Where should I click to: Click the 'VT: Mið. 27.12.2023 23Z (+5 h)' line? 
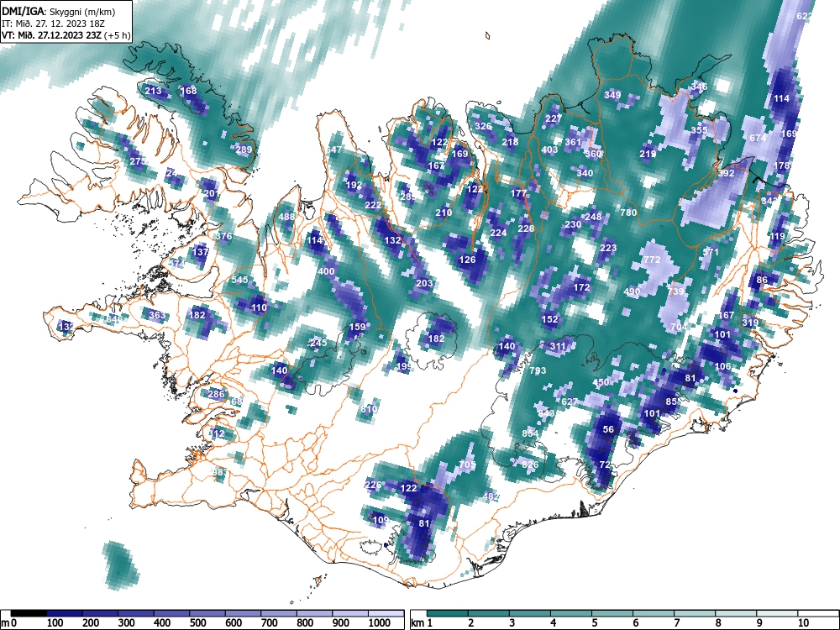66,35
